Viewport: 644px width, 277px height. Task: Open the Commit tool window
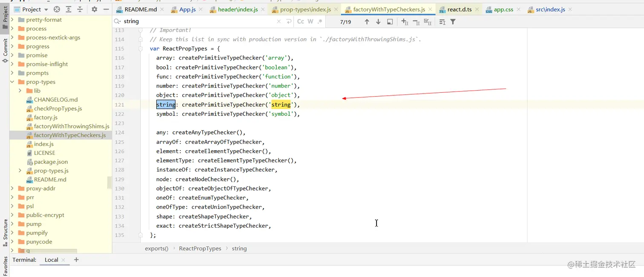[x=5, y=50]
